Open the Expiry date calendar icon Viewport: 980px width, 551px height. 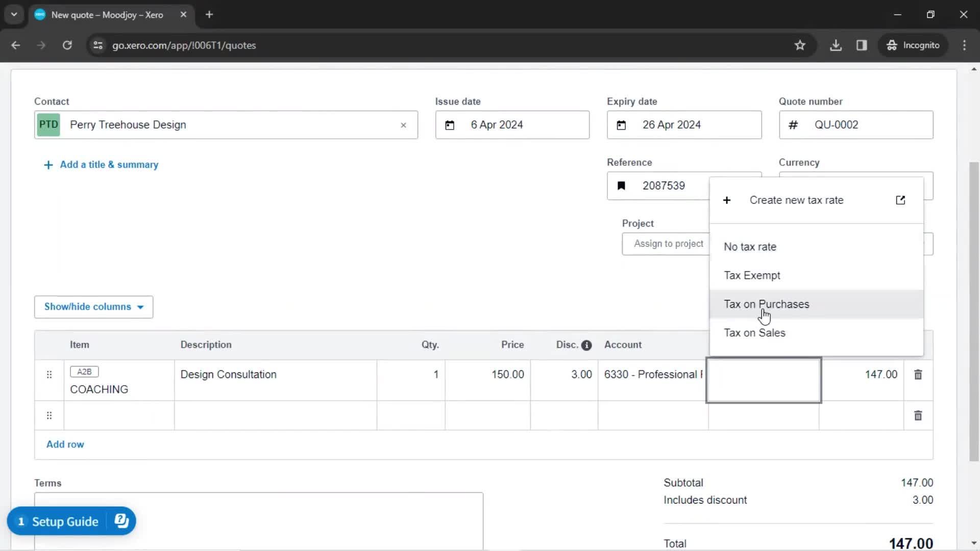(621, 125)
